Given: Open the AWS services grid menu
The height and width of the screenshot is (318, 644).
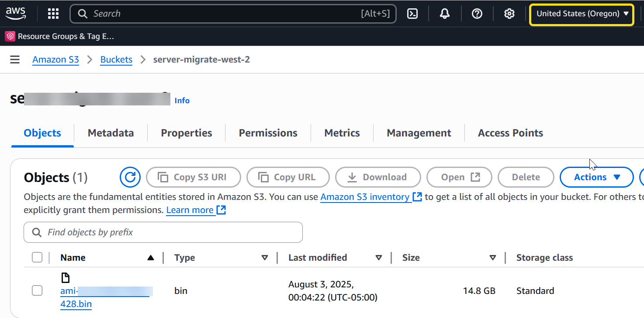Looking at the screenshot, I should [53, 14].
